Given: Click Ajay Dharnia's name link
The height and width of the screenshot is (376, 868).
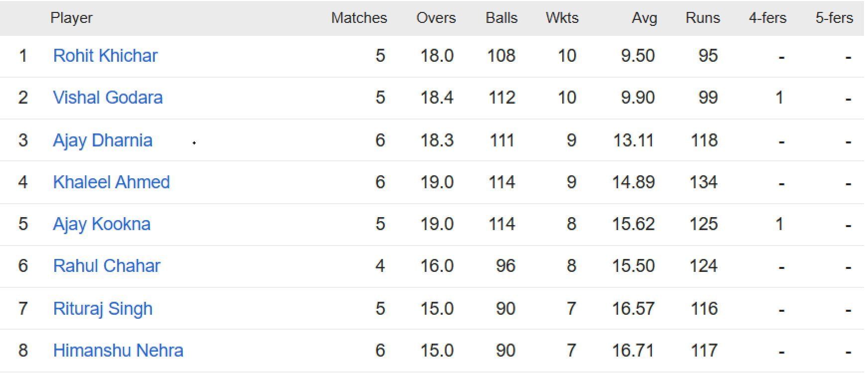Looking at the screenshot, I should [x=103, y=140].
